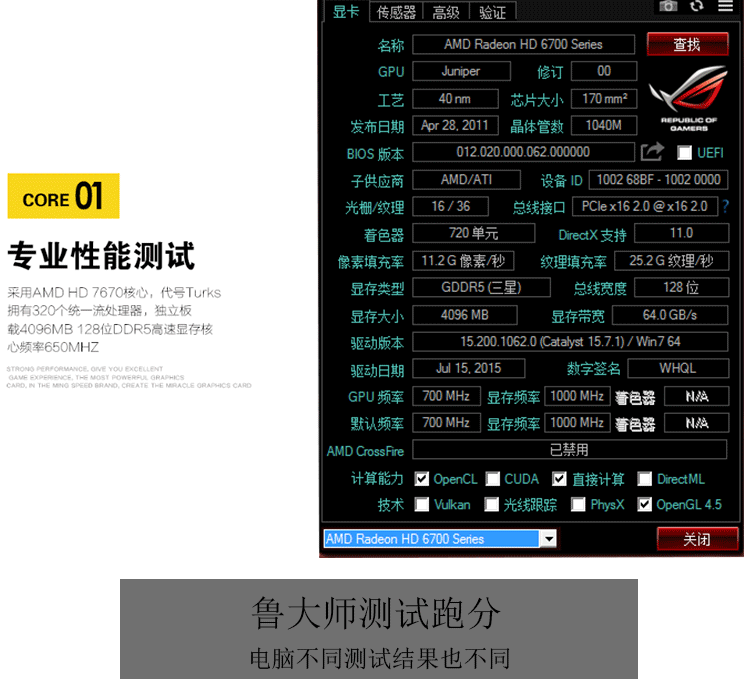The height and width of the screenshot is (685, 745).
Task: Click the 1040M transistor count value
Action: pos(604,125)
